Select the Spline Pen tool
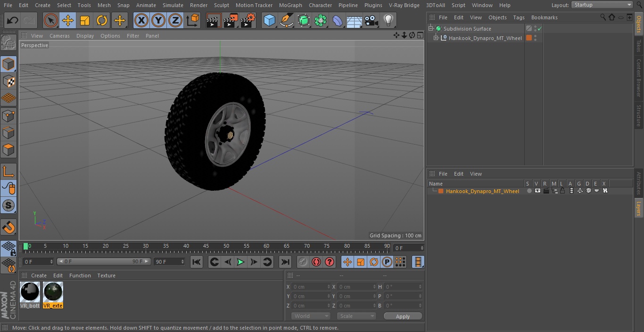The width and height of the screenshot is (644, 332). [286, 20]
